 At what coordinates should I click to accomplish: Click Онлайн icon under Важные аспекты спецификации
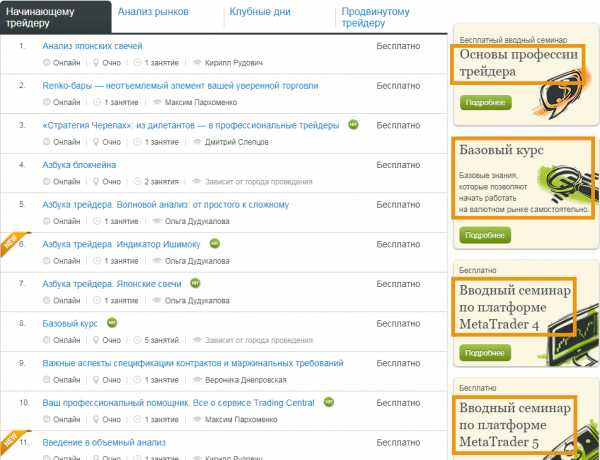pos(46,380)
